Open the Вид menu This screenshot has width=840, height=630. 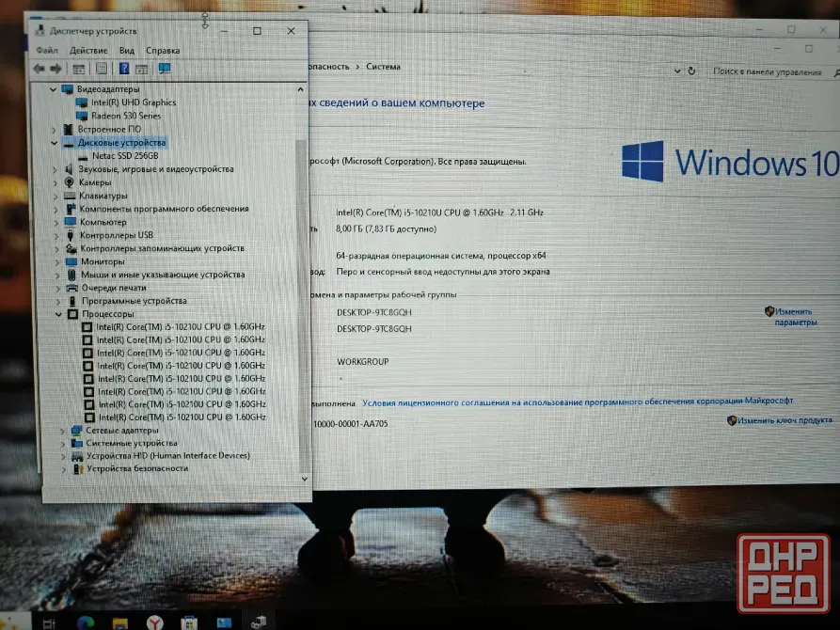(126, 51)
